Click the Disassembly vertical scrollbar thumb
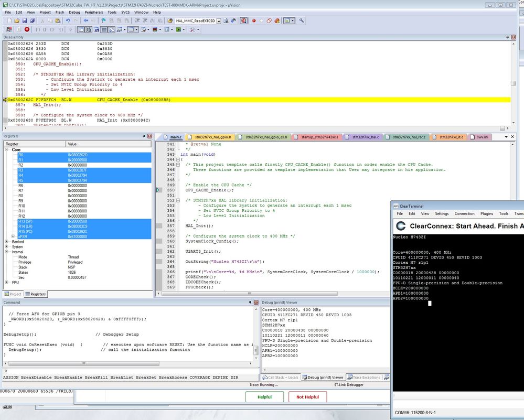Viewport: 524px width, 420px height. [x=514, y=83]
